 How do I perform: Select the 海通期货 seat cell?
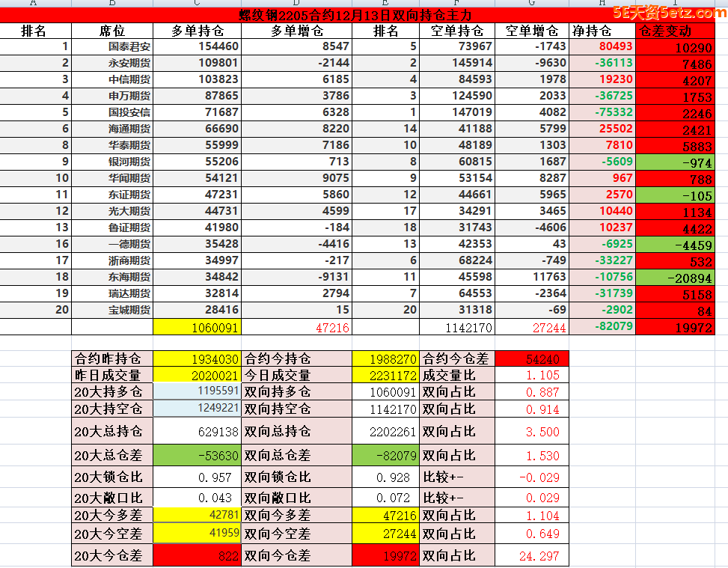click(x=112, y=129)
